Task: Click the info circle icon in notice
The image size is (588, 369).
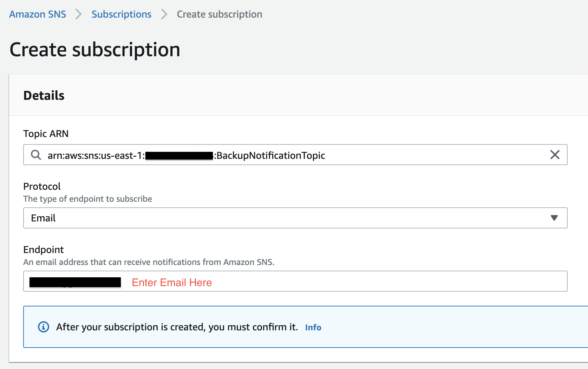Action: 44,327
